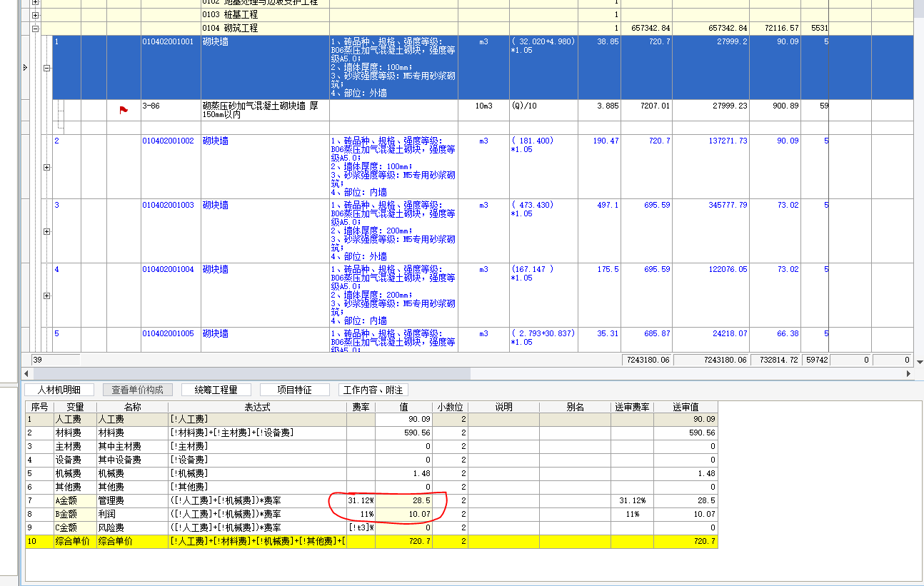The height and width of the screenshot is (586, 924).
Task: Click the [!材料费]+[!主材费]+[!设备费] expression cell
Action: click(x=257, y=433)
